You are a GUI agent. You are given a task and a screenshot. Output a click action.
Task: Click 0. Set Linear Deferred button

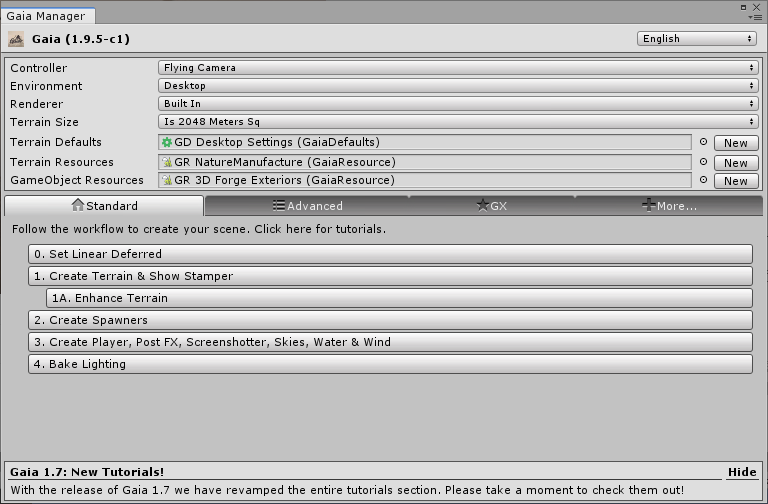(390, 254)
